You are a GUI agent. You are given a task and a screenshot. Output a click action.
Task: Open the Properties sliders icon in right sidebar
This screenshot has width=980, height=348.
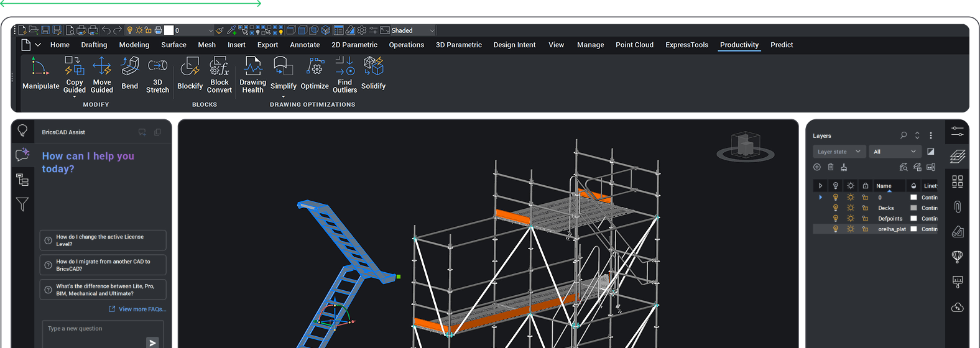click(958, 131)
